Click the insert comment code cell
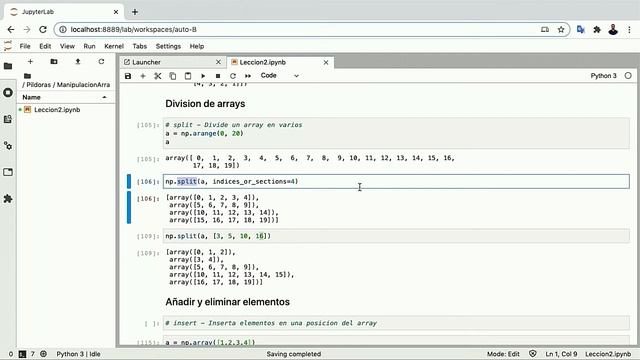The image size is (640, 360). point(396,323)
